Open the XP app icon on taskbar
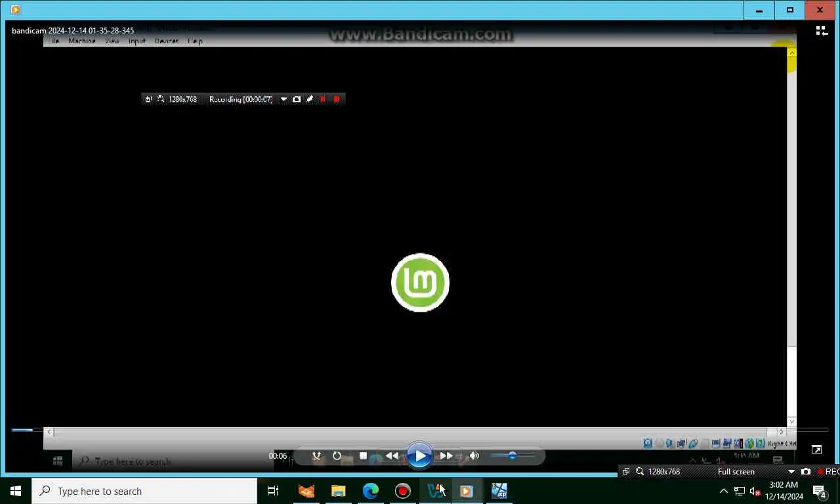Viewport: 840px width, 504px height. pos(499,491)
